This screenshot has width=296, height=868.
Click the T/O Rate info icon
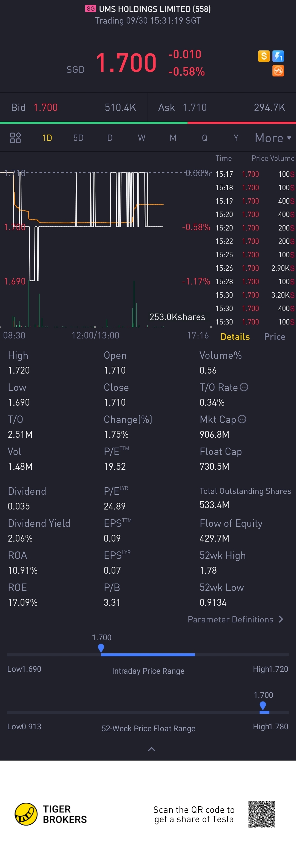pos(244,387)
